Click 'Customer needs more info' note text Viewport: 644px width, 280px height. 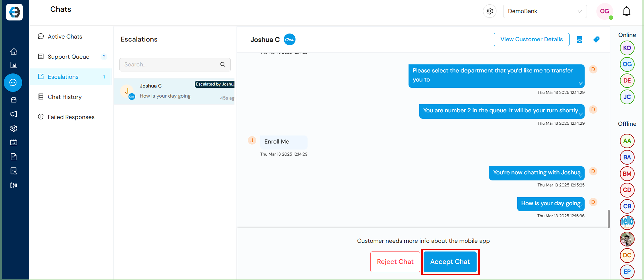(423, 241)
